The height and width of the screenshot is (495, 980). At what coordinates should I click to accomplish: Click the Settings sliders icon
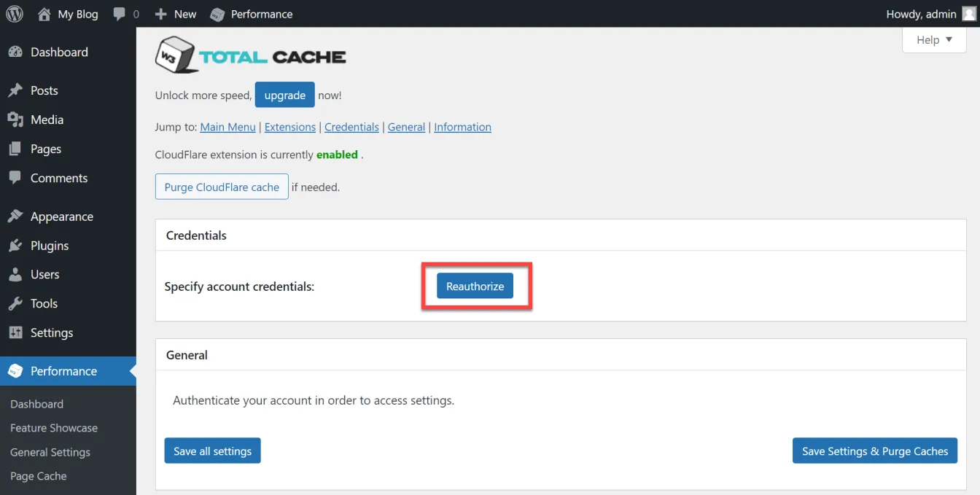coord(15,332)
